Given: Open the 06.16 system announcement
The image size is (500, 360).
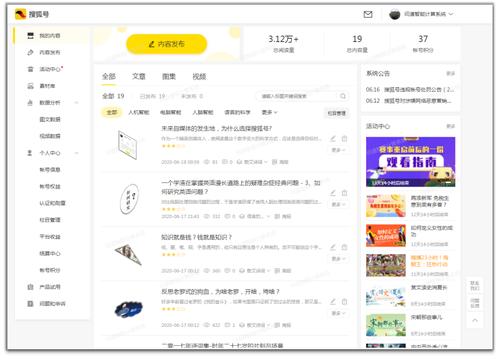Looking at the screenshot, I should tap(410, 89).
